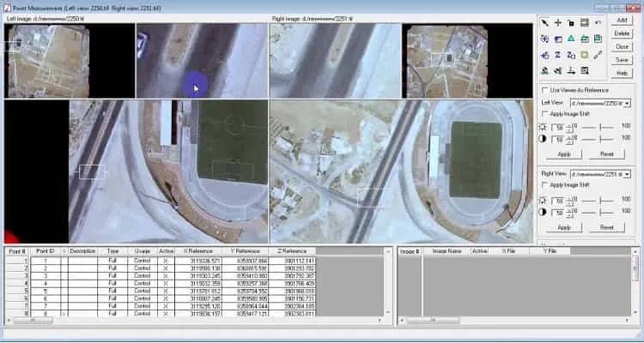Check Apply Image Shift under Left View
The height and width of the screenshot is (343, 644).
[x=545, y=114]
